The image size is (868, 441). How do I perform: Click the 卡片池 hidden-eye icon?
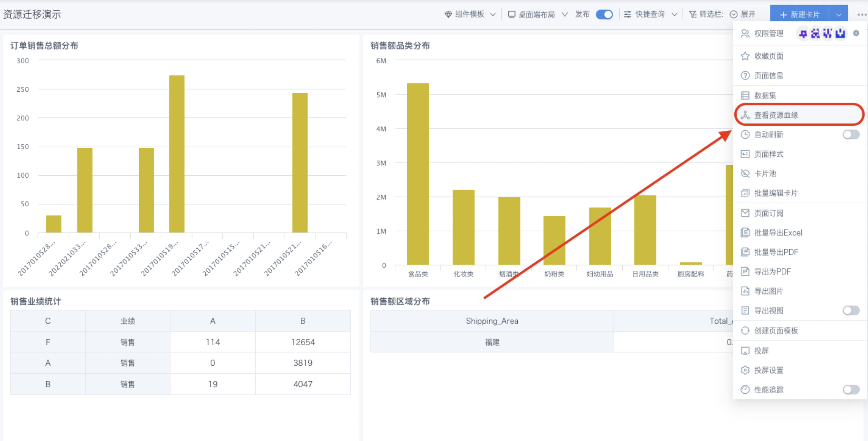[x=745, y=174]
